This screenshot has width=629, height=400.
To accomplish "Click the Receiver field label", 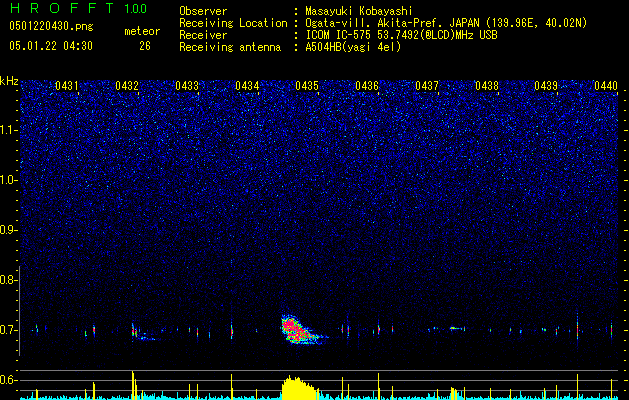I will click(203, 35).
